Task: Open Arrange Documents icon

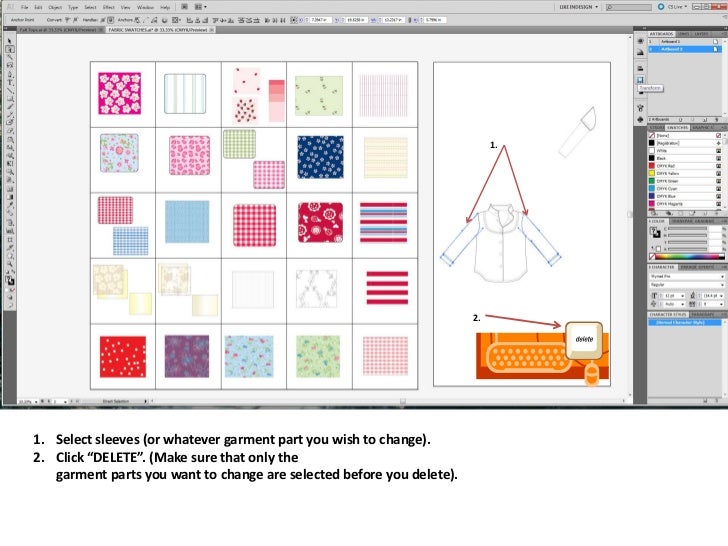Action: click(x=198, y=7)
